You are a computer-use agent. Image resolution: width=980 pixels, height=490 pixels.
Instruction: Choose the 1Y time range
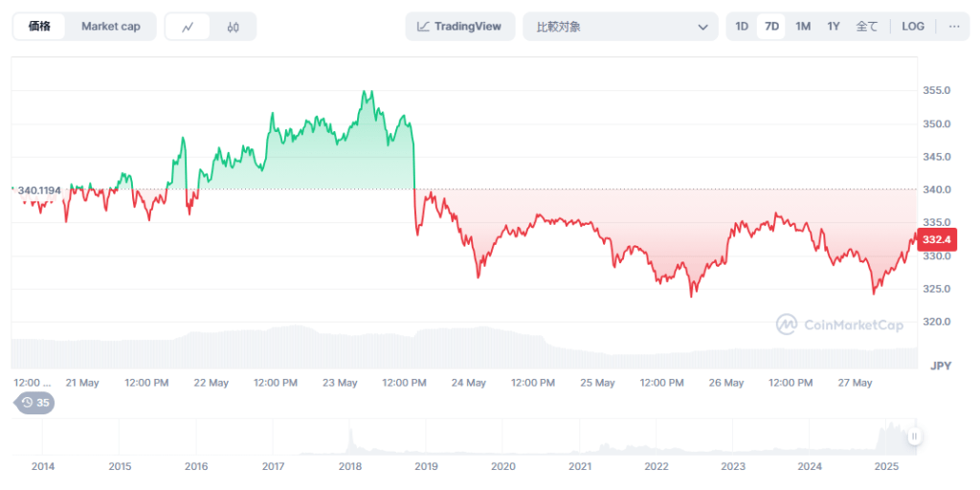click(834, 27)
